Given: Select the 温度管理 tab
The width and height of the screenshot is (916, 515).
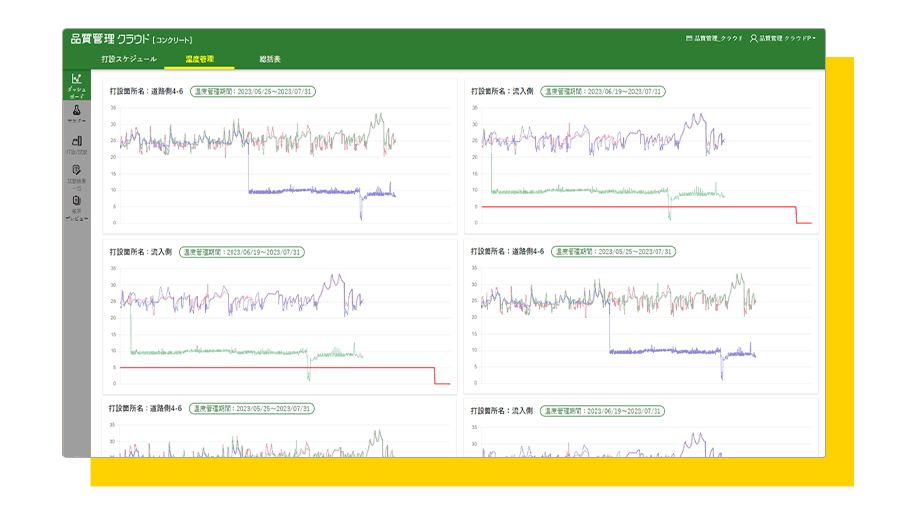Looking at the screenshot, I should (200, 59).
